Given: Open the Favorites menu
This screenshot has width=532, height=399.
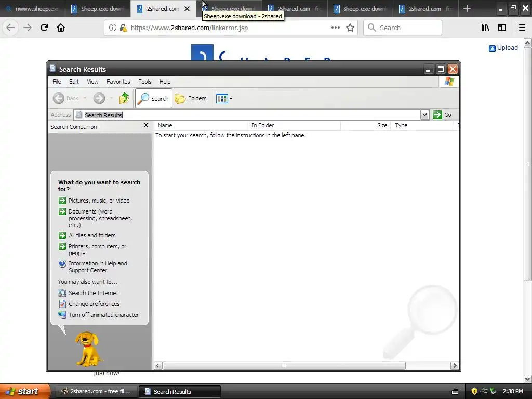Looking at the screenshot, I should [x=118, y=82].
